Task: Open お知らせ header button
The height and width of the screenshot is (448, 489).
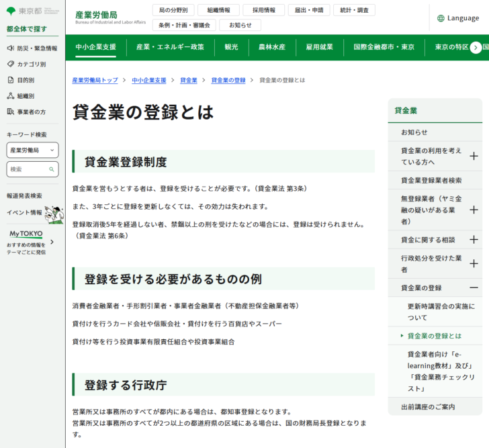Action: coord(240,25)
